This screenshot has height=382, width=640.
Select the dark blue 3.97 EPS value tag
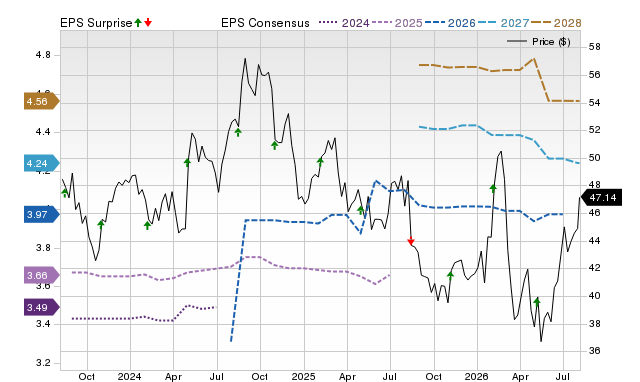42,214
